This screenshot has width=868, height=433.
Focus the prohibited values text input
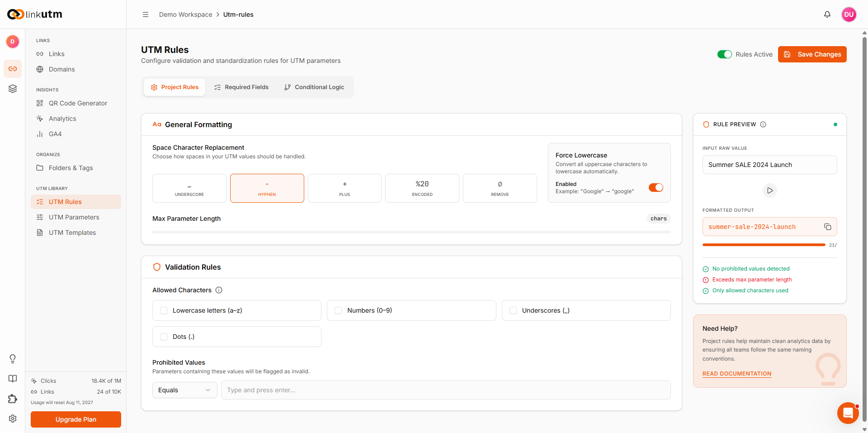[x=446, y=390]
